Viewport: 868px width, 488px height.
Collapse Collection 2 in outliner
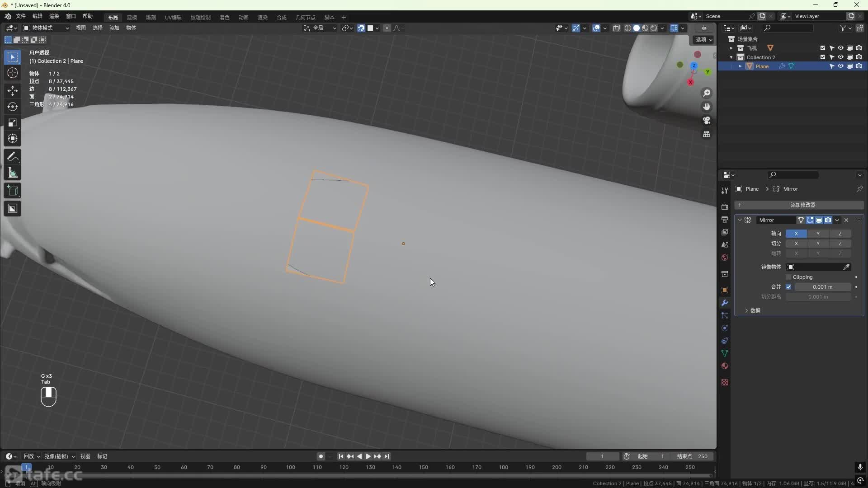tap(731, 57)
